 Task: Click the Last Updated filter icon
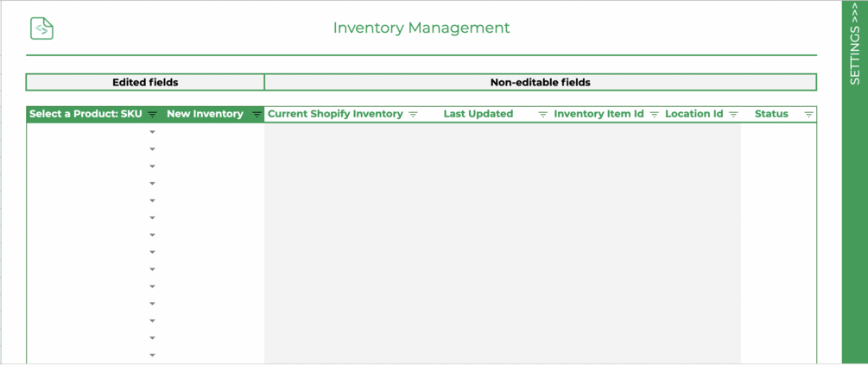(x=542, y=115)
